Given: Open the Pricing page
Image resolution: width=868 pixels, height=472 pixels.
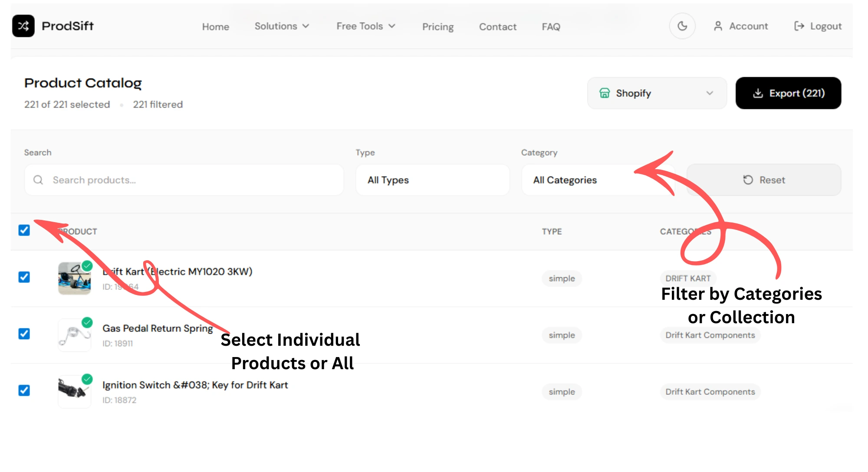Looking at the screenshot, I should click(x=437, y=27).
